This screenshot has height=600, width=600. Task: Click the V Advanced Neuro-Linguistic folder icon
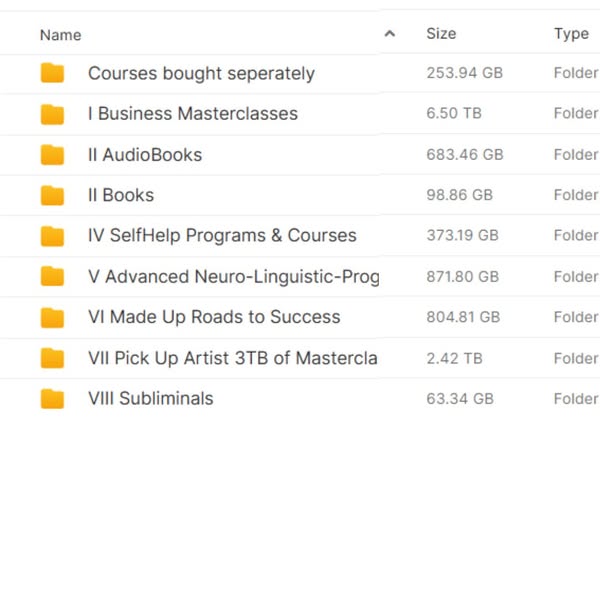point(52,277)
